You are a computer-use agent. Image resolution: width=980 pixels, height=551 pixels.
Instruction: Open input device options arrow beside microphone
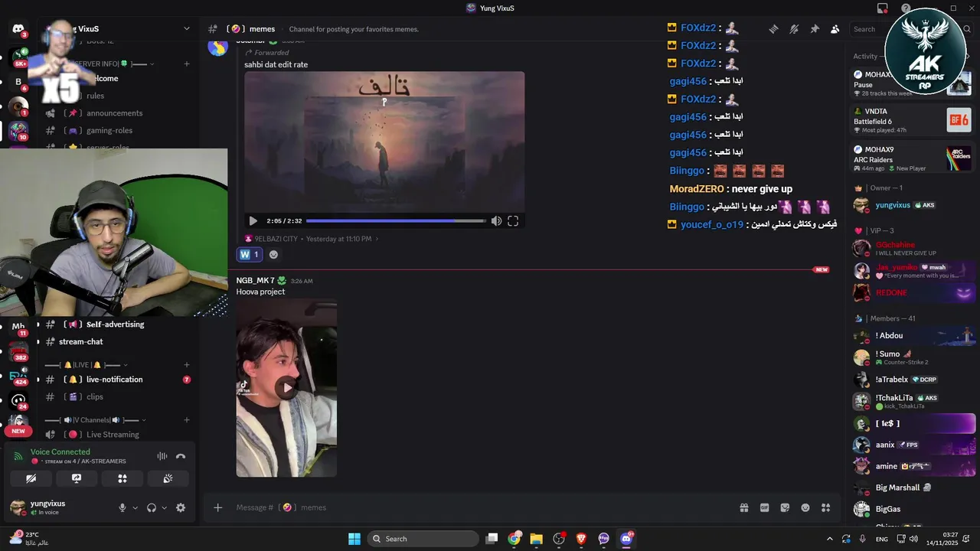pos(136,507)
